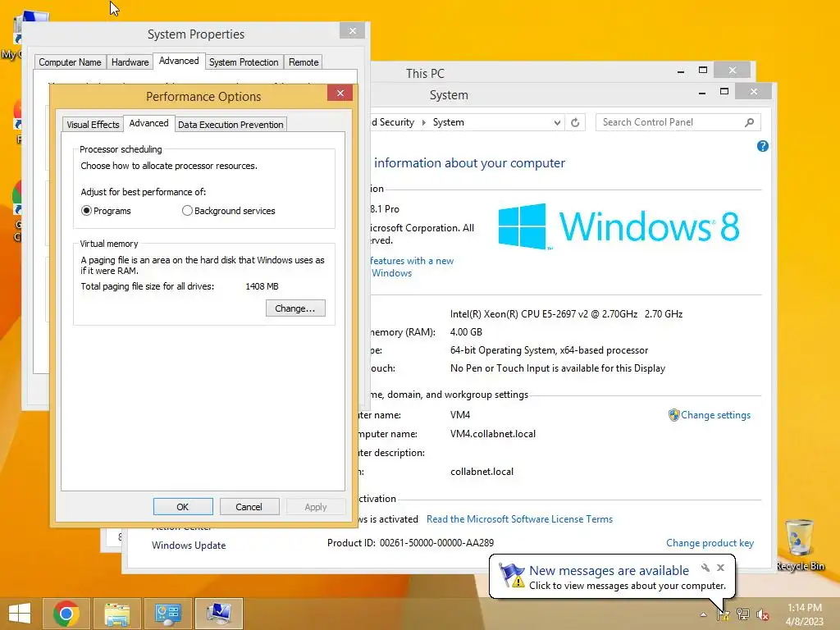Minimize the This PC window

[x=680, y=71]
